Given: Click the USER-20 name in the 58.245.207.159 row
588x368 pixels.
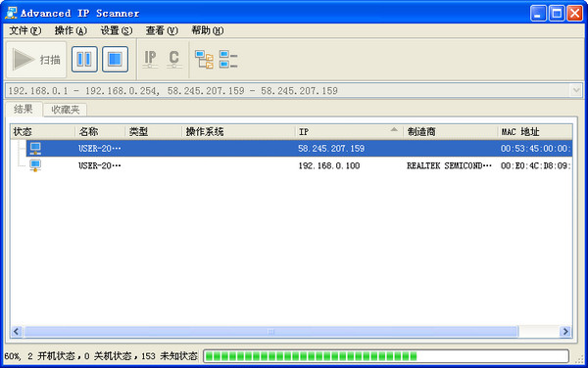Looking at the screenshot, I should click(99, 149).
